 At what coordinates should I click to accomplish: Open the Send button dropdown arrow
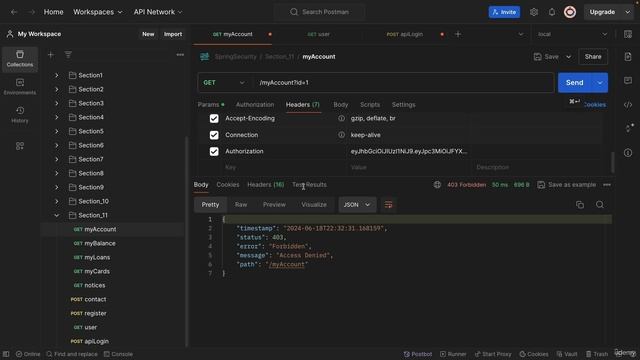[600, 82]
